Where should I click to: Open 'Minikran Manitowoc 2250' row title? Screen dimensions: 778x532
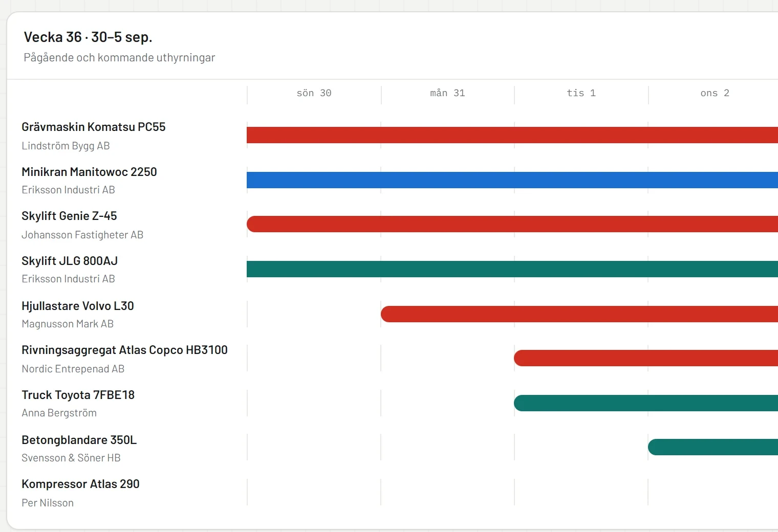89,172
